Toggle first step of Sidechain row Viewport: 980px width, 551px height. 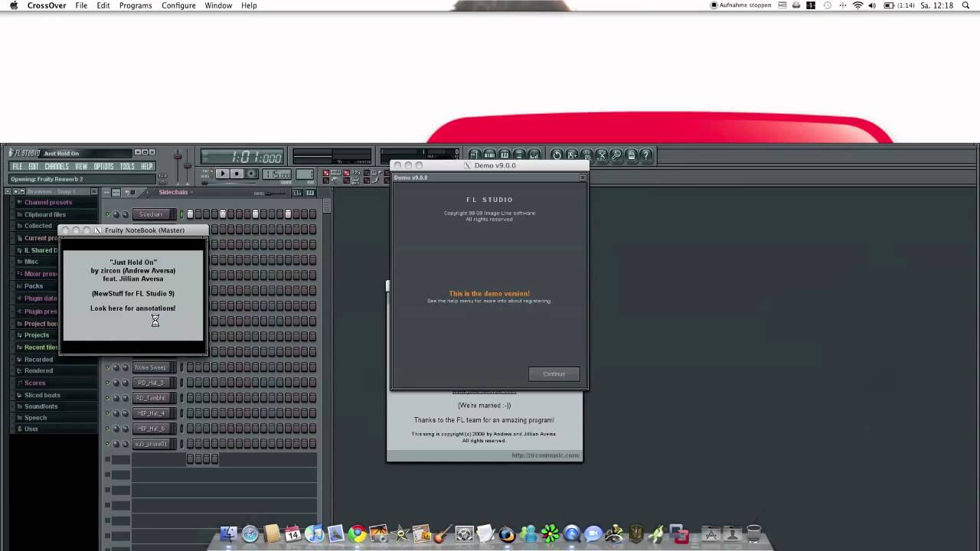[190, 214]
